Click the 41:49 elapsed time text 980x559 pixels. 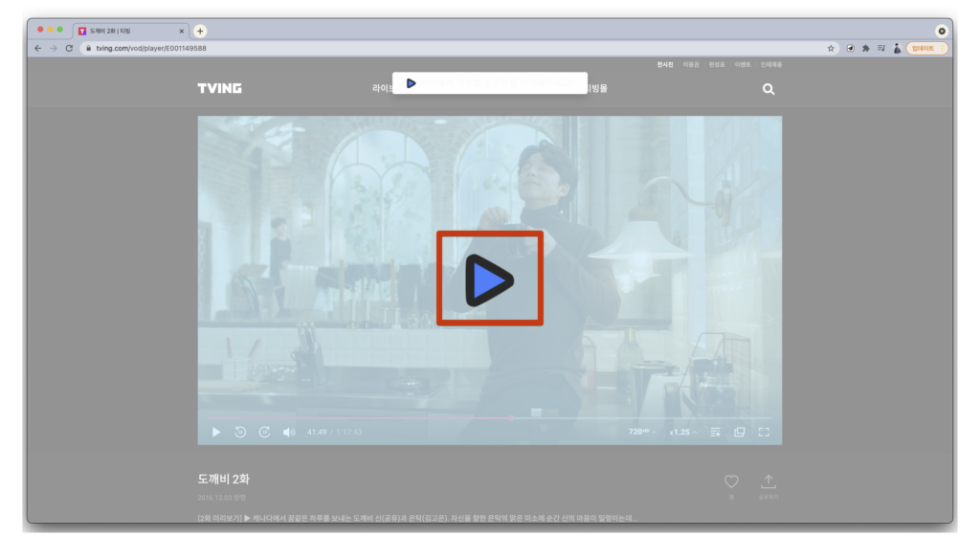[317, 432]
